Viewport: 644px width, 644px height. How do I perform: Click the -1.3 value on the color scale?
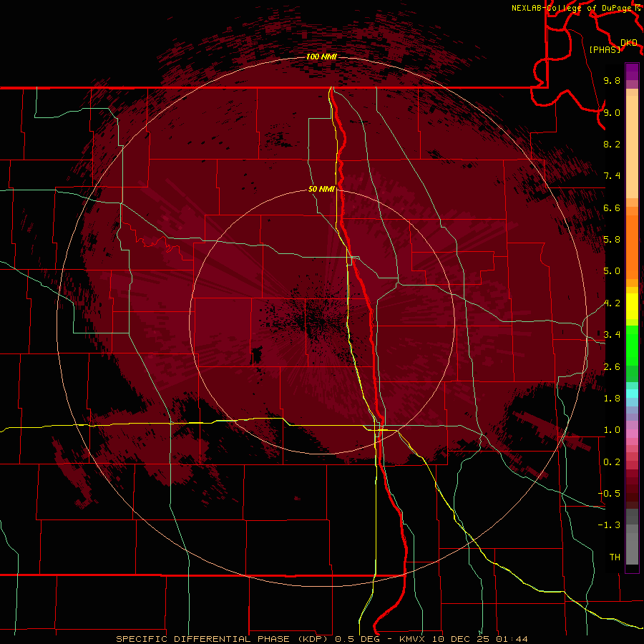[609, 525]
